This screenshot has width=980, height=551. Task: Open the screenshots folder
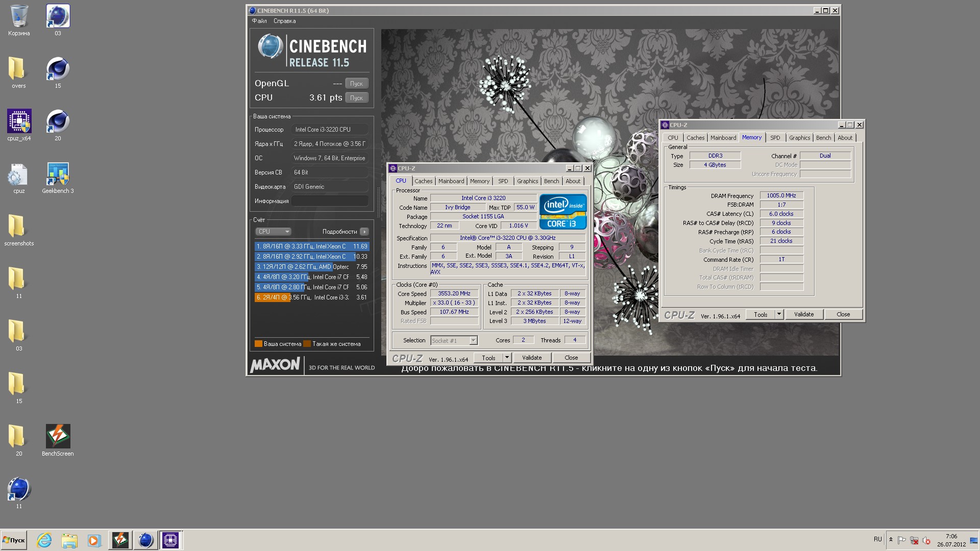coord(19,231)
